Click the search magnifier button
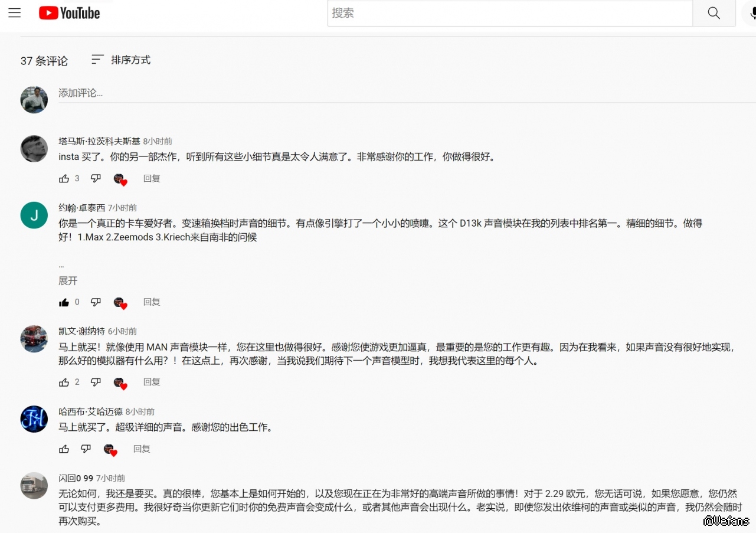This screenshot has width=756, height=533. click(714, 13)
